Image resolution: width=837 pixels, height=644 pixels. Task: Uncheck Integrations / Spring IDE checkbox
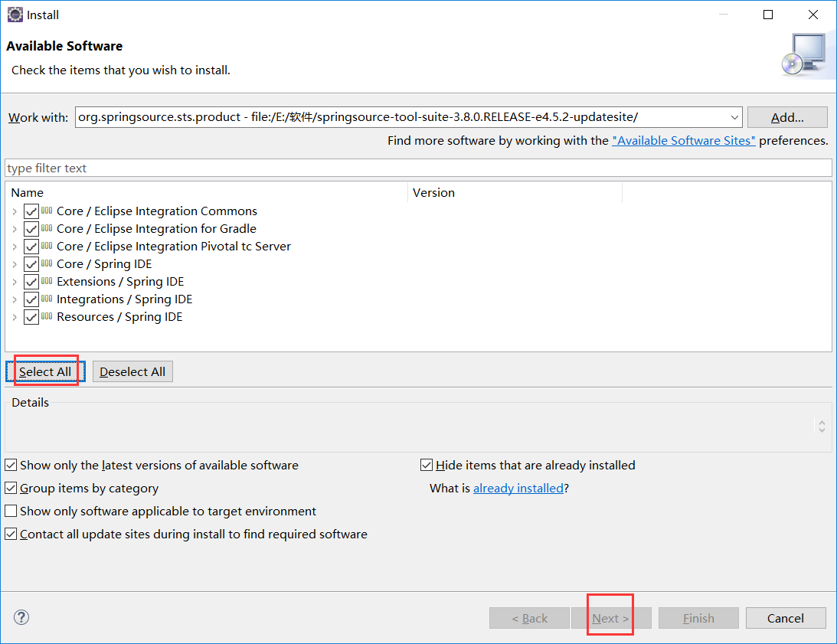tap(31, 299)
